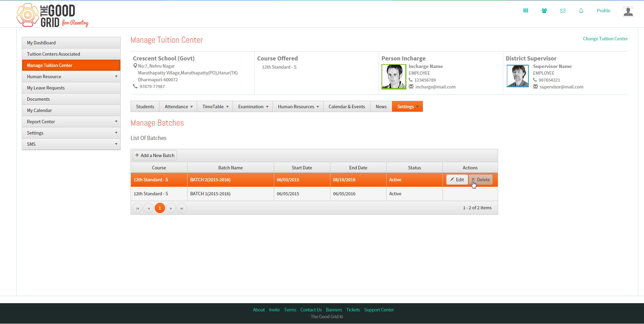Open the Calendar & Events tab

coord(347,107)
